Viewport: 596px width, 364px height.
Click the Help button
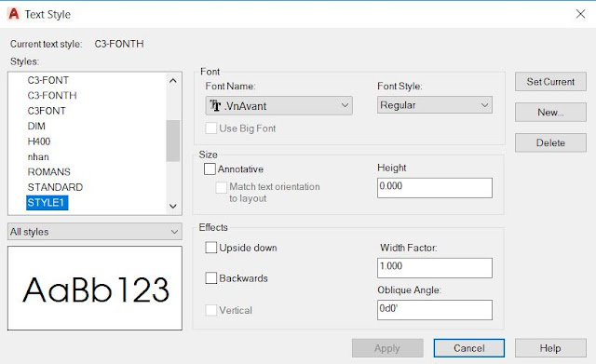tap(550, 348)
